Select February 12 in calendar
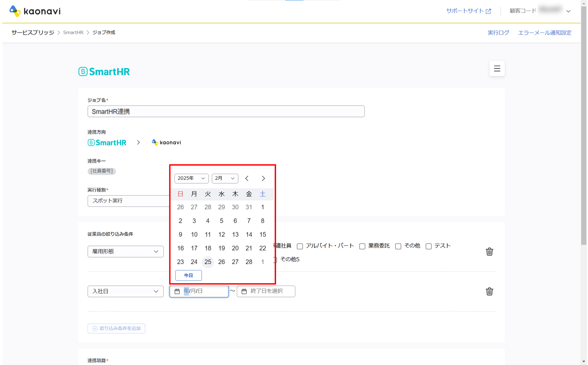The width and height of the screenshot is (588, 365). (x=222, y=235)
